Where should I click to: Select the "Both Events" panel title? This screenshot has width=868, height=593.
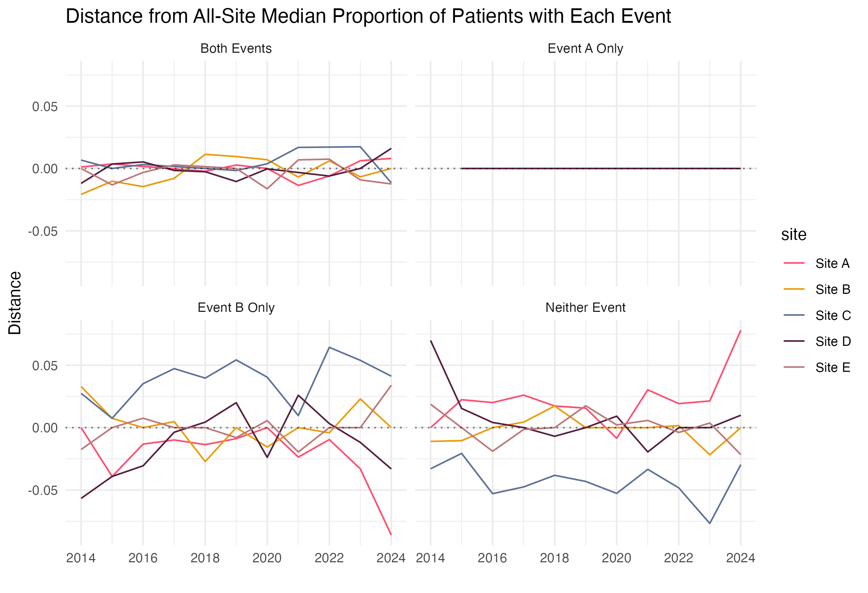click(x=236, y=48)
